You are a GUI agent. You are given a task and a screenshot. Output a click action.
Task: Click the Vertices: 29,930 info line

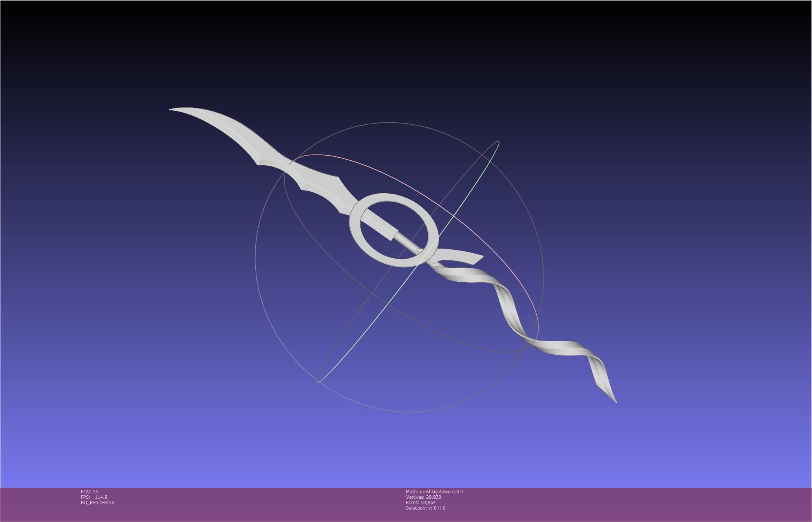point(423,497)
